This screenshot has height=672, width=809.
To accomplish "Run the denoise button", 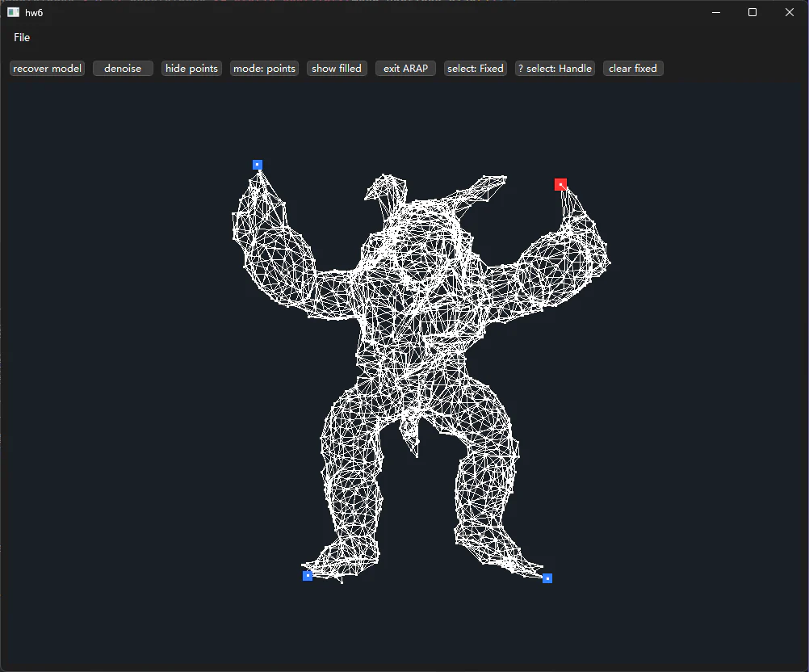I will (x=123, y=68).
